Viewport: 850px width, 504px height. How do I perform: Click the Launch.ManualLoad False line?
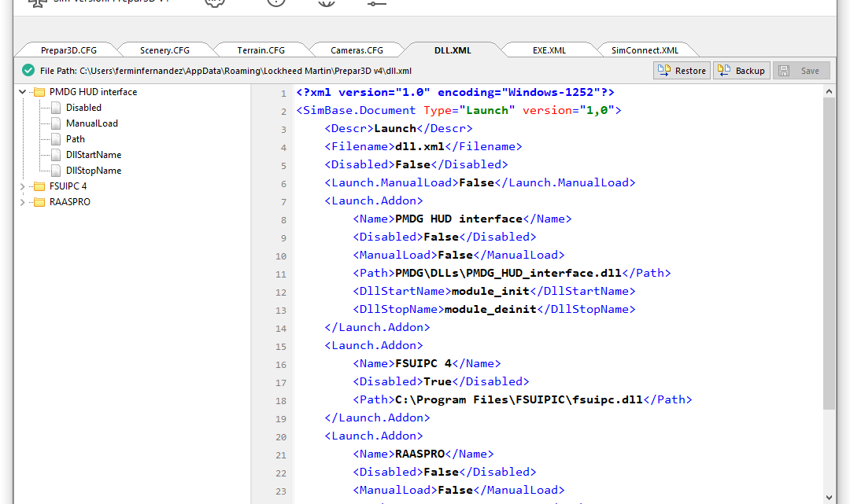click(480, 183)
